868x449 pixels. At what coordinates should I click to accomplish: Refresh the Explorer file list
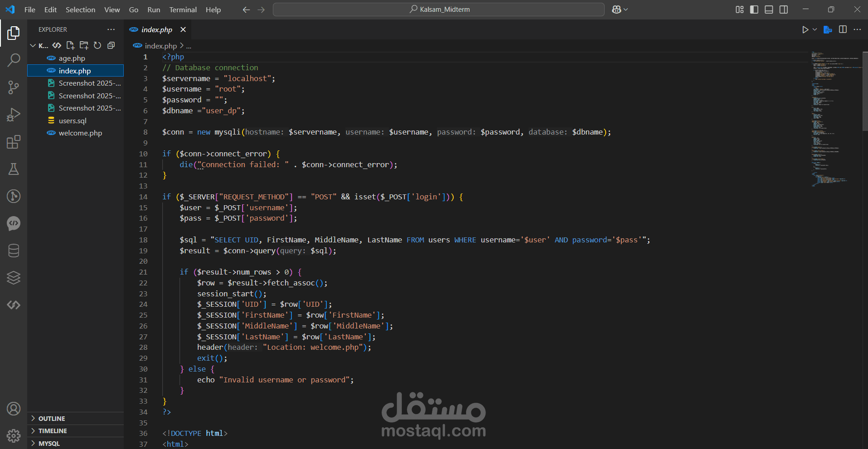pyautogui.click(x=97, y=45)
